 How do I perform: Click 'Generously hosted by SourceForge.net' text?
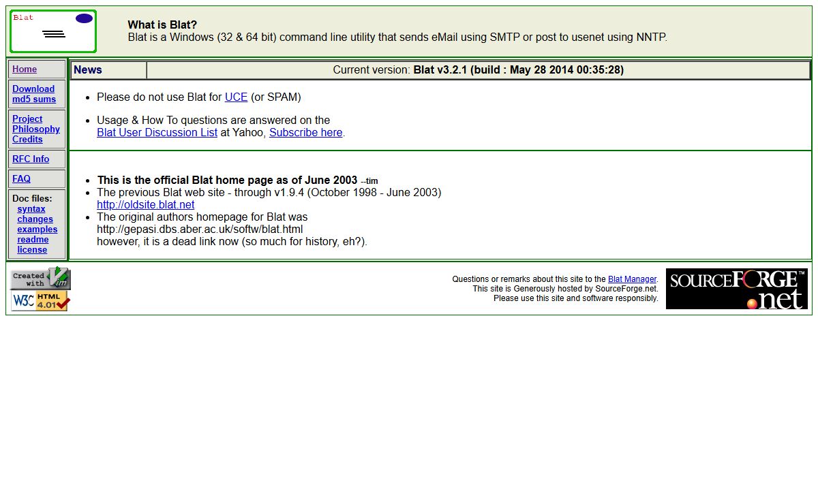click(586, 288)
